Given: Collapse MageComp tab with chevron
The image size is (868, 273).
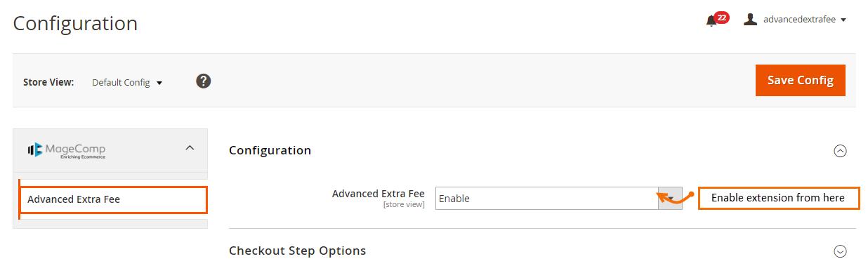Looking at the screenshot, I should pos(189,148).
